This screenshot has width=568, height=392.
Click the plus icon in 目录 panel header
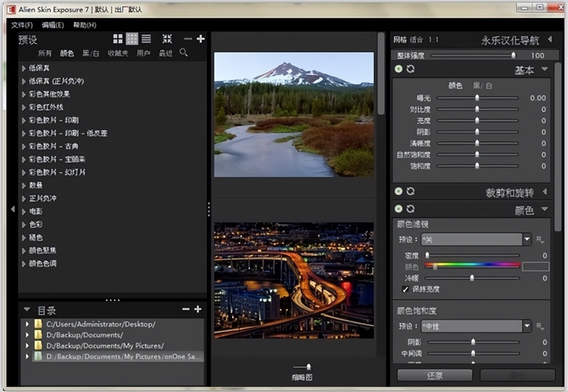point(198,309)
